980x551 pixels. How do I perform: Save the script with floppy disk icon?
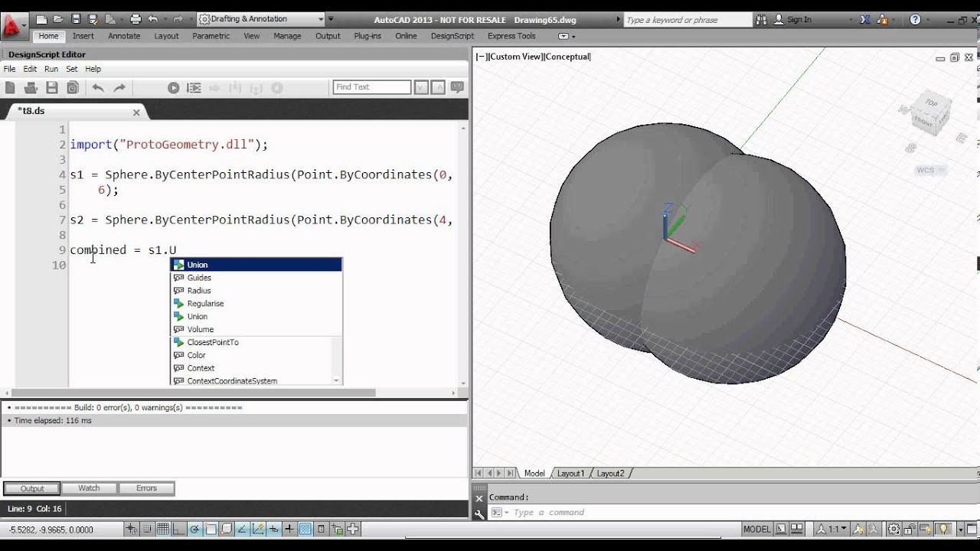point(52,88)
